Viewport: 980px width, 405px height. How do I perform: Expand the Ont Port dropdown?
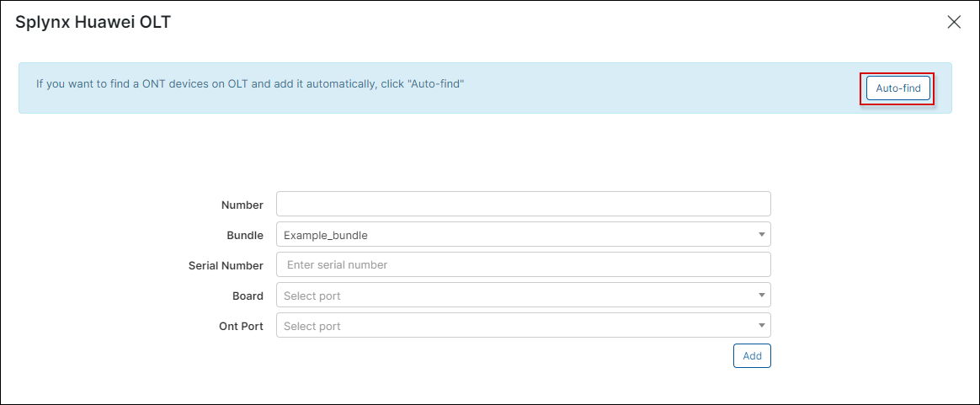523,325
